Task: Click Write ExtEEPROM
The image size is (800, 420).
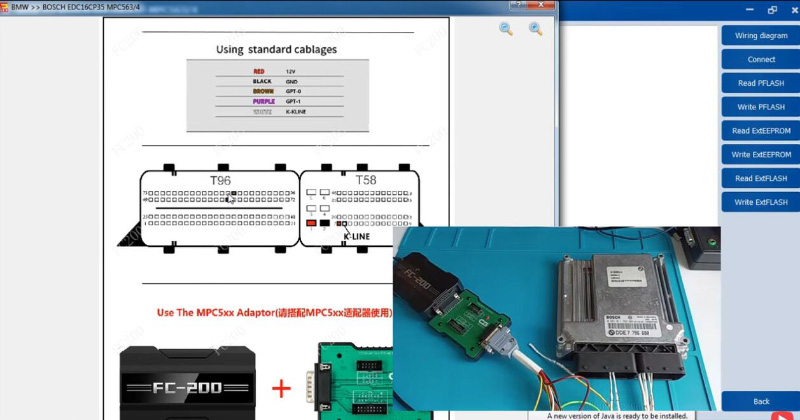Action: pos(761,154)
